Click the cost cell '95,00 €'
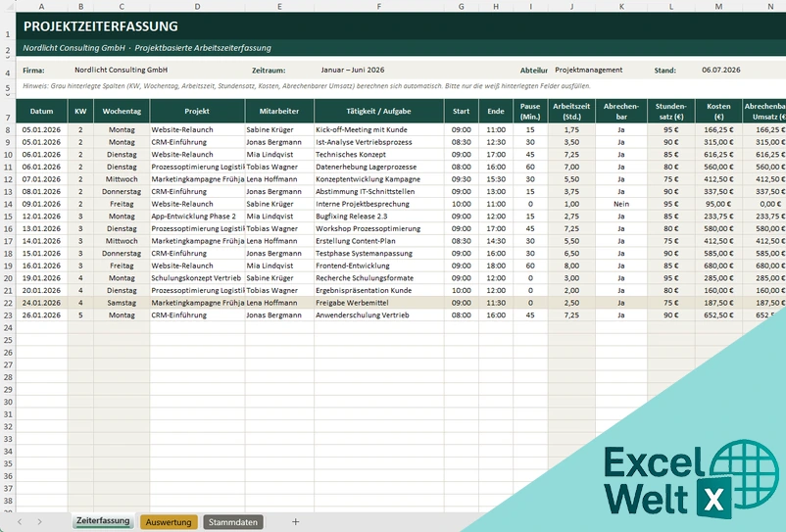 pyautogui.click(x=718, y=204)
